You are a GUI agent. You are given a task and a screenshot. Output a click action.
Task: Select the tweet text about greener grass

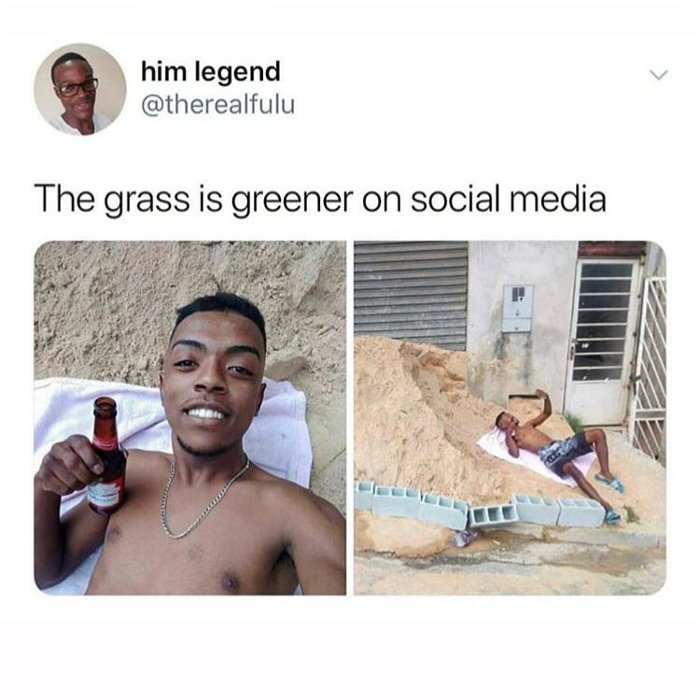(x=320, y=199)
